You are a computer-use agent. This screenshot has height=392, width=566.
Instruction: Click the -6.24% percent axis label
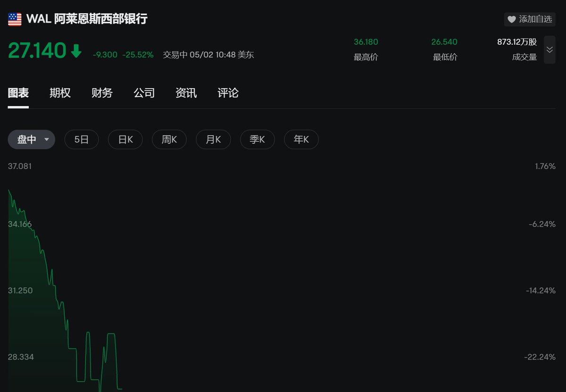tap(542, 224)
